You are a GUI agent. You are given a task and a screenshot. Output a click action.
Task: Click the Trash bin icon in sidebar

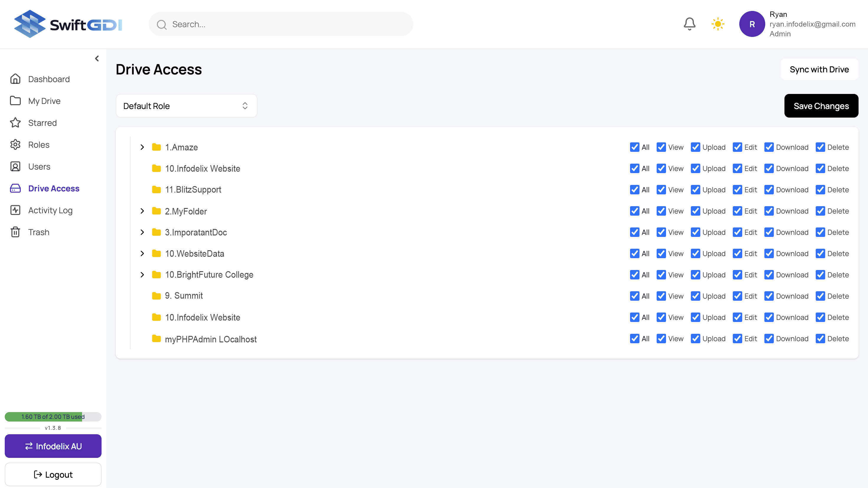15,232
